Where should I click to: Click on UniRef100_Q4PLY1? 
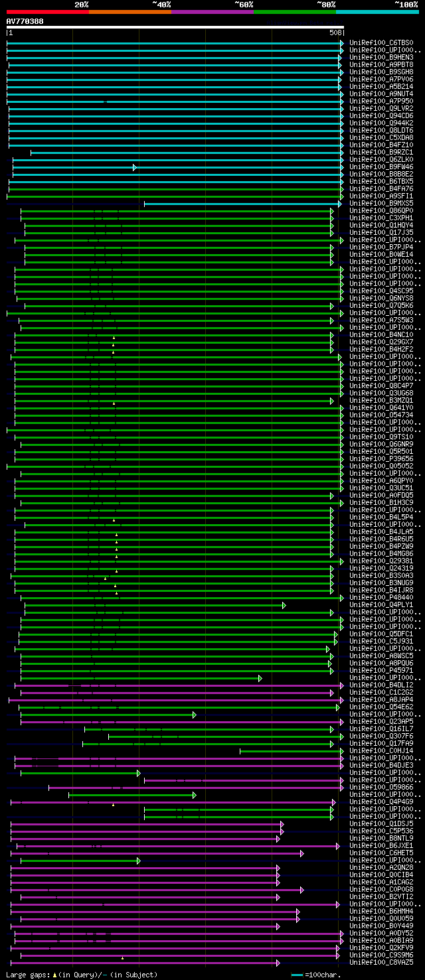tap(381, 605)
